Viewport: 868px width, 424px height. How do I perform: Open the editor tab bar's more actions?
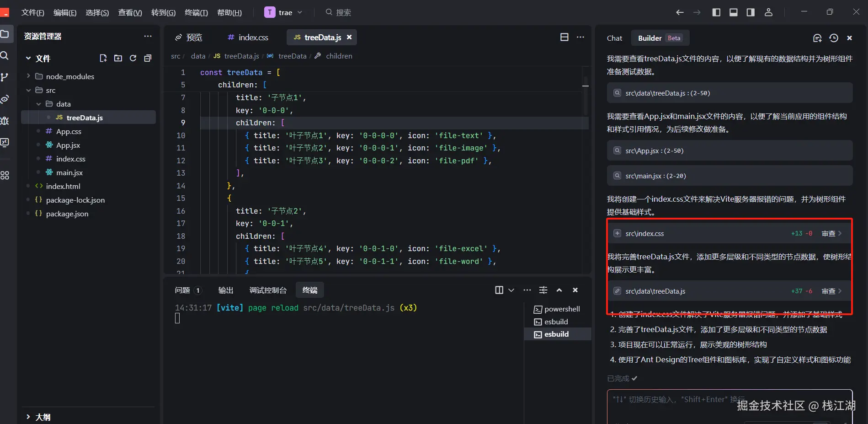pos(580,37)
